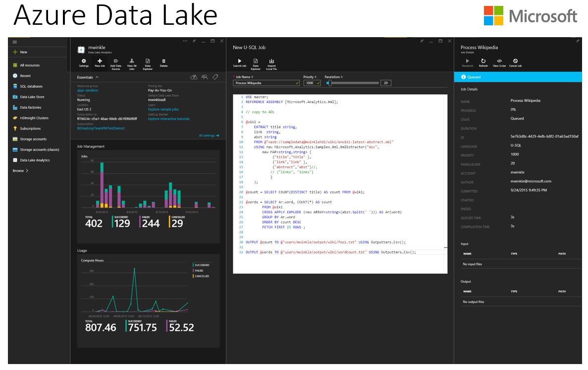Open All resources in the sidebar
The height and width of the screenshot is (370, 588).
pyautogui.click(x=26, y=65)
